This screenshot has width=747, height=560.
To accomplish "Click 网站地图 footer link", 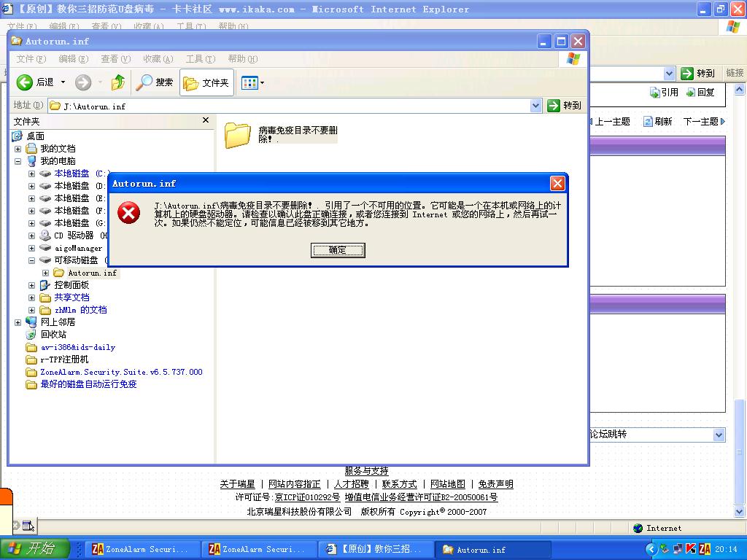I will click(x=448, y=484).
